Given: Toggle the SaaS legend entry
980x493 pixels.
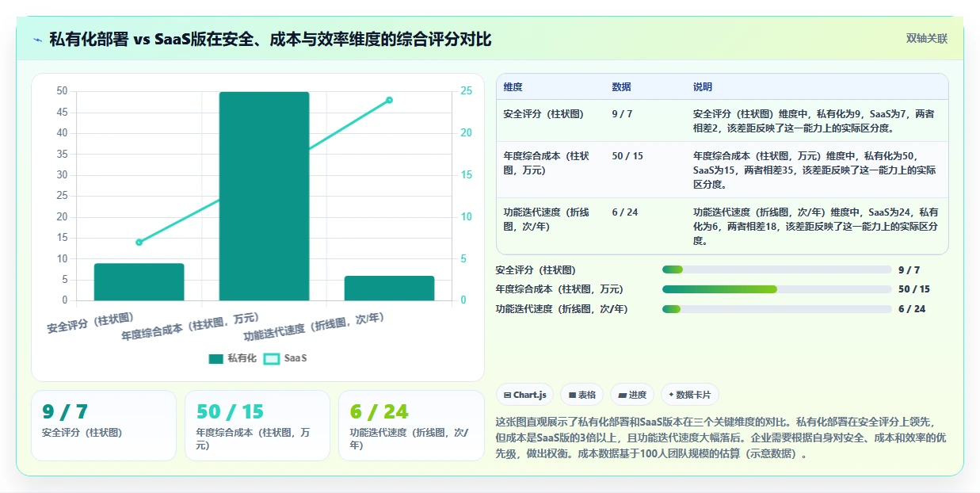Looking at the screenshot, I should pyautogui.click(x=285, y=358).
